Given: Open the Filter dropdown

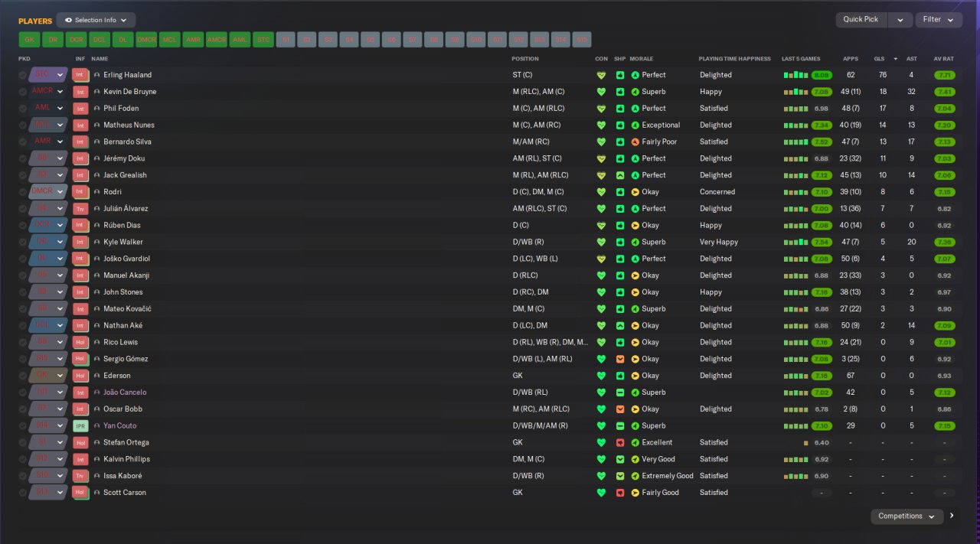Looking at the screenshot, I should click(939, 20).
